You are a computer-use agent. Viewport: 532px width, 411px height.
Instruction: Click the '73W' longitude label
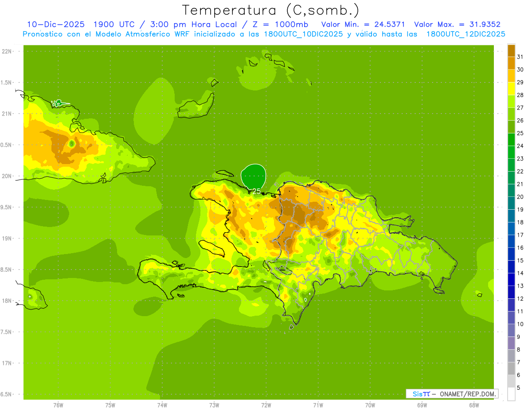(x=214, y=405)
